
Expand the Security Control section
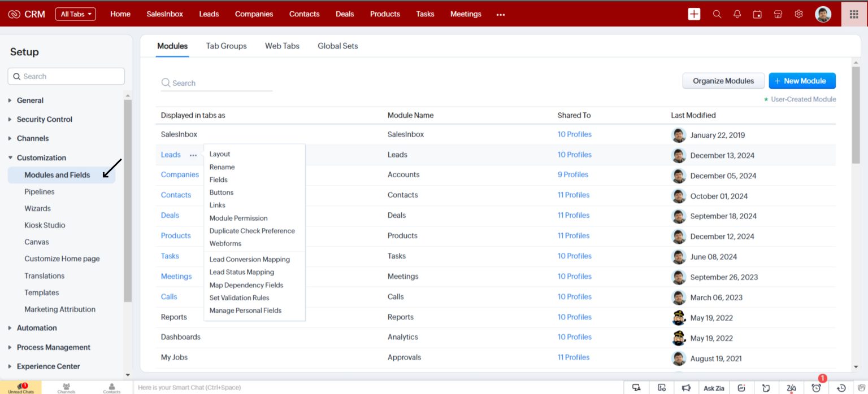45,120
